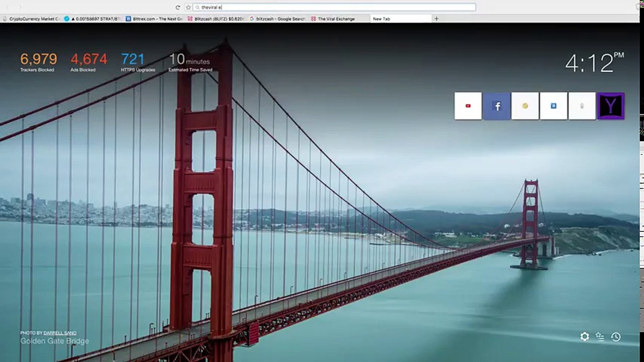Switch to Blitzcash (BLITZ) price tab
The height and width of the screenshot is (362, 644).
[216, 19]
